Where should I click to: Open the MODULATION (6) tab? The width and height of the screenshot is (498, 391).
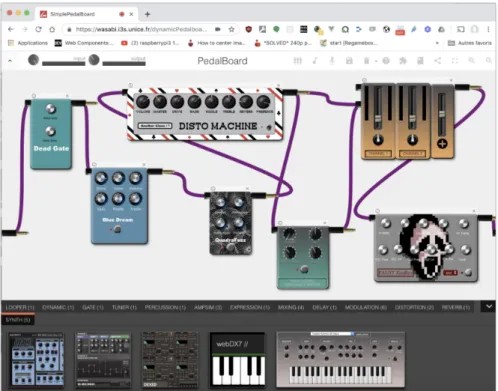pyautogui.click(x=366, y=307)
